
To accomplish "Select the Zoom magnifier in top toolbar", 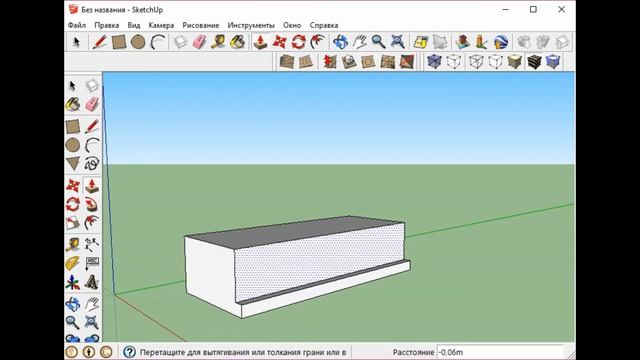I will (x=378, y=42).
